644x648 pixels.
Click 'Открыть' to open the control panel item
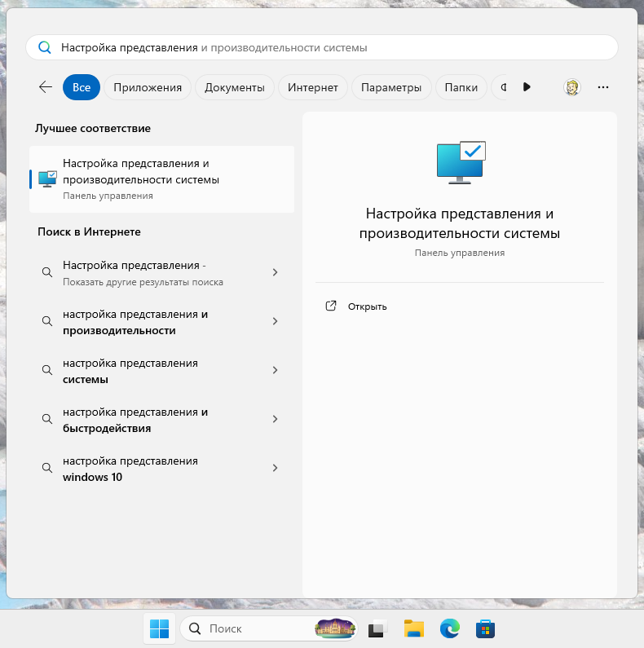pyautogui.click(x=367, y=306)
